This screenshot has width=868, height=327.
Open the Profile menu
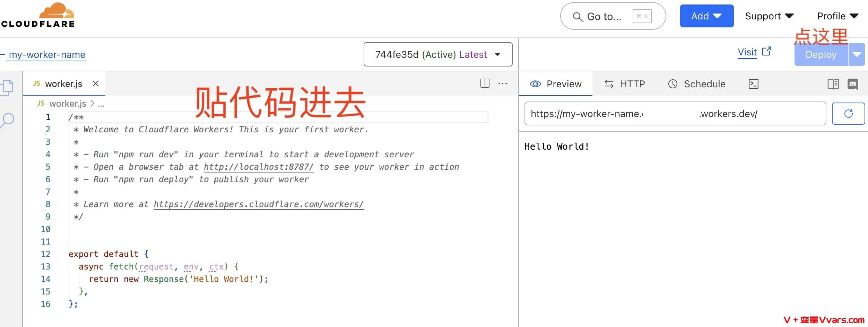(837, 16)
